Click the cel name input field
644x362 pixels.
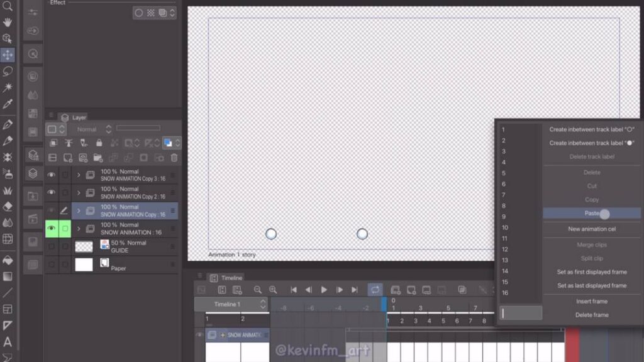(x=521, y=313)
